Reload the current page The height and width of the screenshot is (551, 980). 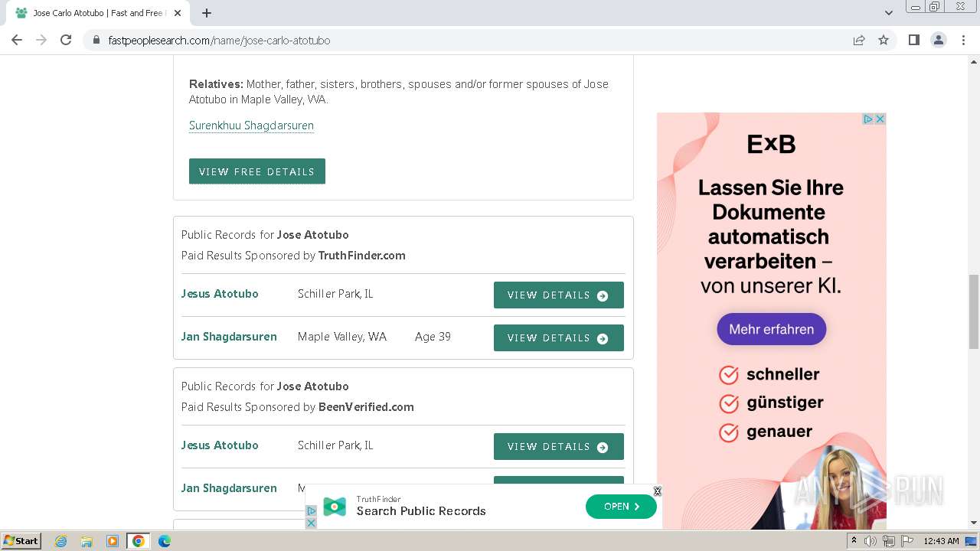click(x=66, y=40)
